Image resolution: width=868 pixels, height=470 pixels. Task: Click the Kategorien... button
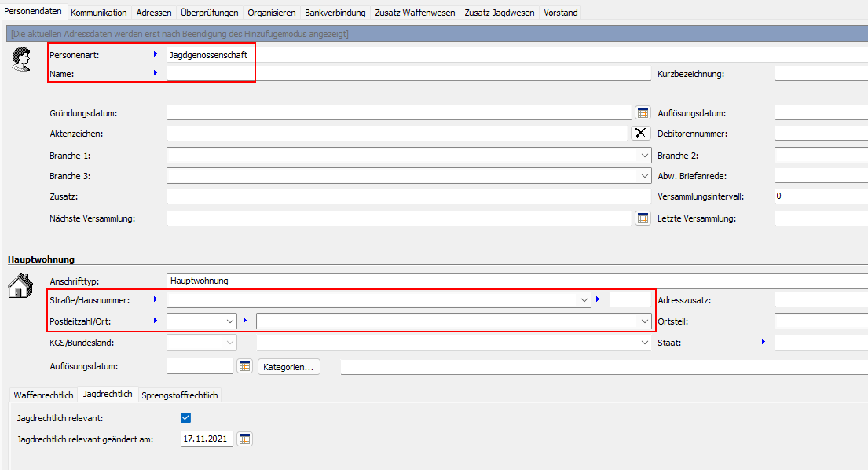point(288,367)
